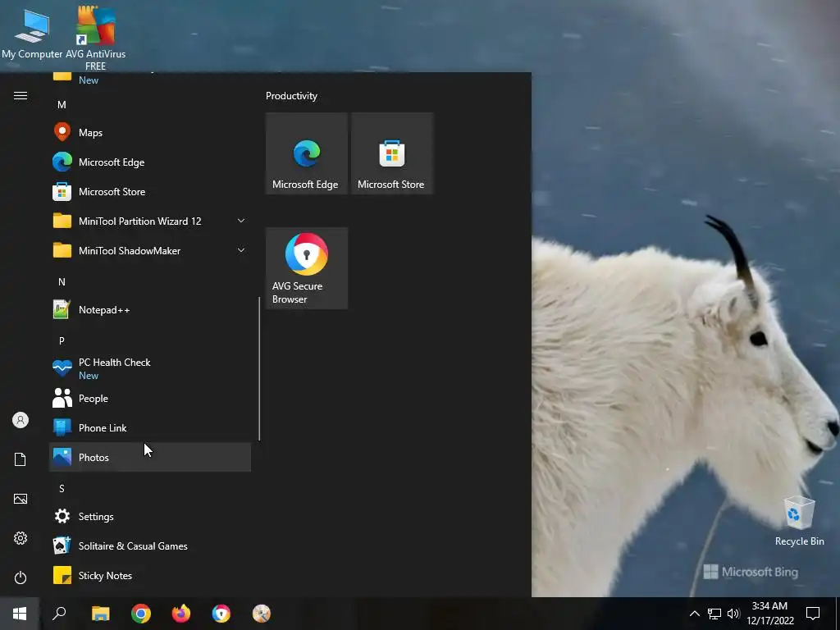Click the Power button in Start sidebar
840x630 pixels.
[21, 577]
